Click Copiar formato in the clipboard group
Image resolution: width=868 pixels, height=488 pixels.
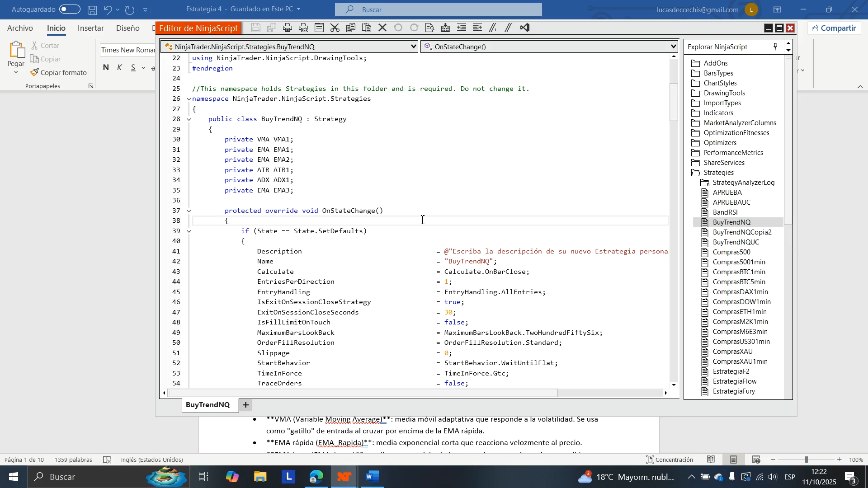coord(59,72)
